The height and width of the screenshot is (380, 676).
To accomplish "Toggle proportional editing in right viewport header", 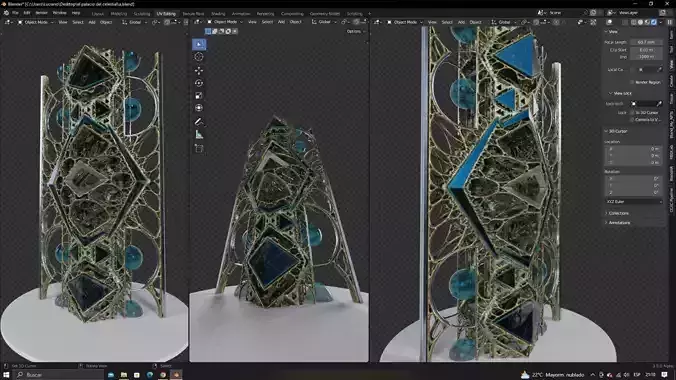I will (556, 22).
